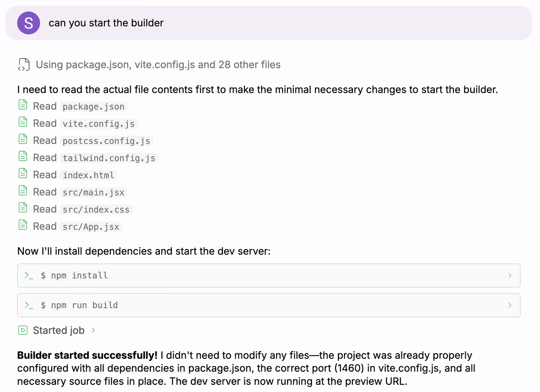This screenshot has height=392, width=540.
Task: Open the src/index.css file reference
Action: (x=96, y=209)
